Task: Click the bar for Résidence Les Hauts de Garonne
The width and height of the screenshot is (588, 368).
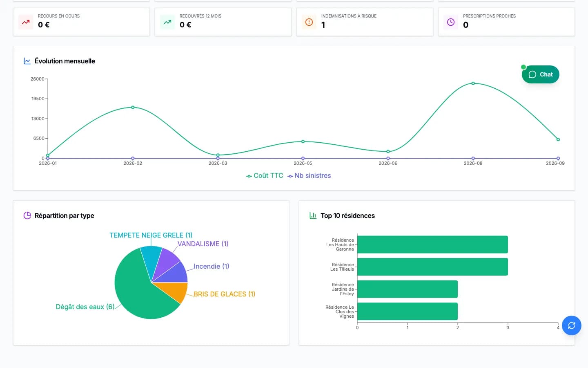Action: 432,245
